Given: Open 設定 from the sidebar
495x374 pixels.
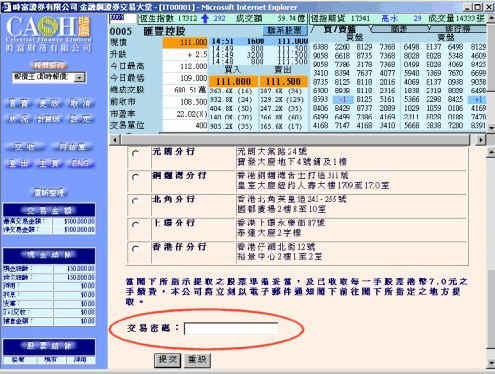Looking at the screenshot, I should pyautogui.click(x=80, y=120).
